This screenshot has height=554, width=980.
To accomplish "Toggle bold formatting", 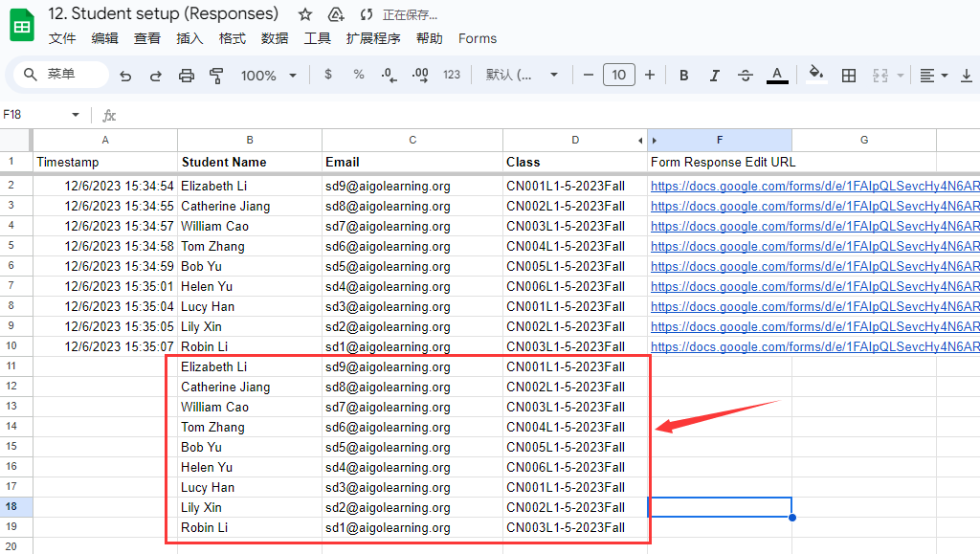I will point(683,76).
